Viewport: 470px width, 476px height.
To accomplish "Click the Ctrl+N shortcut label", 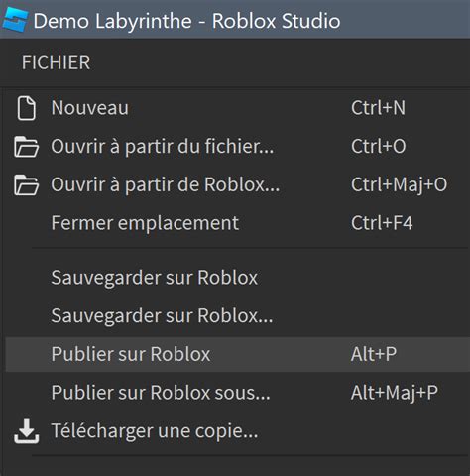I will (x=378, y=108).
